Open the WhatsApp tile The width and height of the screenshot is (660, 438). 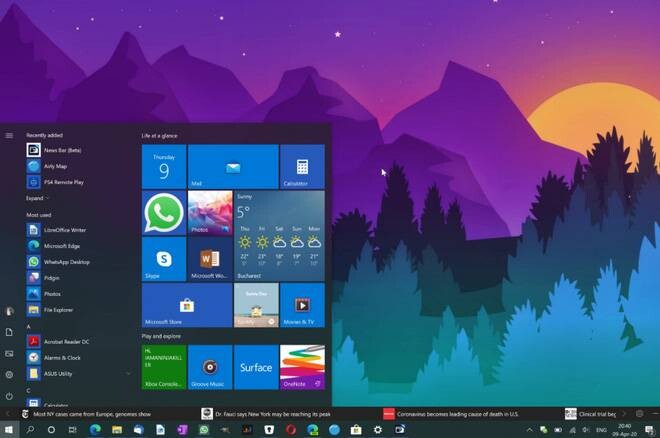click(164, 213)
